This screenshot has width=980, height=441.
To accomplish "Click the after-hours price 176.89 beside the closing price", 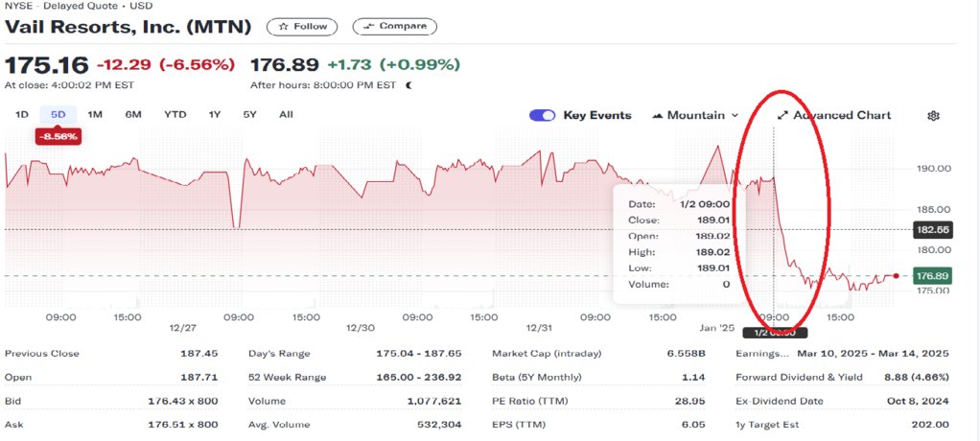I will tap(285, 65).
